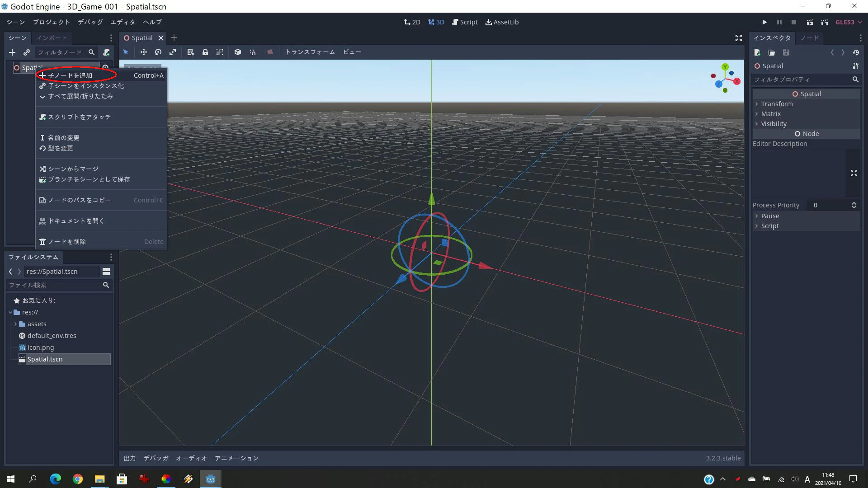868x488 pixels.
Task: Toggle the use local space cube icon
Action: tap(238, 52)
